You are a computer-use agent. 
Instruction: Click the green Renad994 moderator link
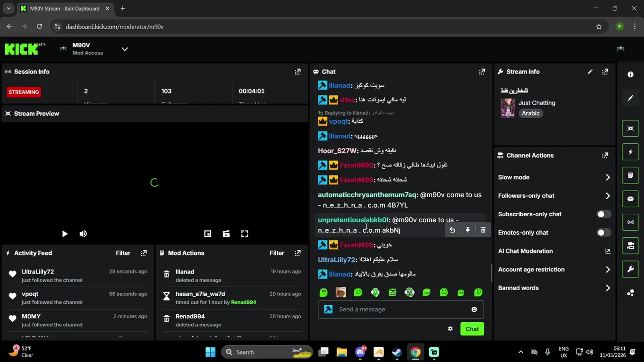coord(244,303)
